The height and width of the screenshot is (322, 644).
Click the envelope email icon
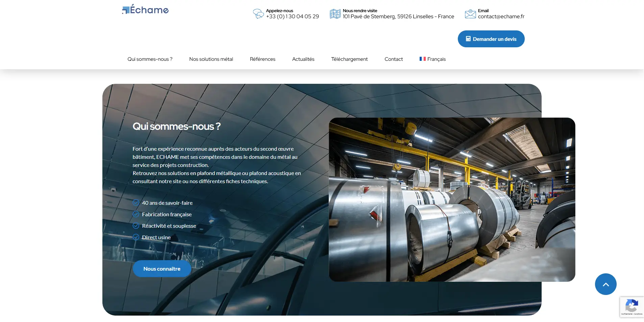coord(470,14)
